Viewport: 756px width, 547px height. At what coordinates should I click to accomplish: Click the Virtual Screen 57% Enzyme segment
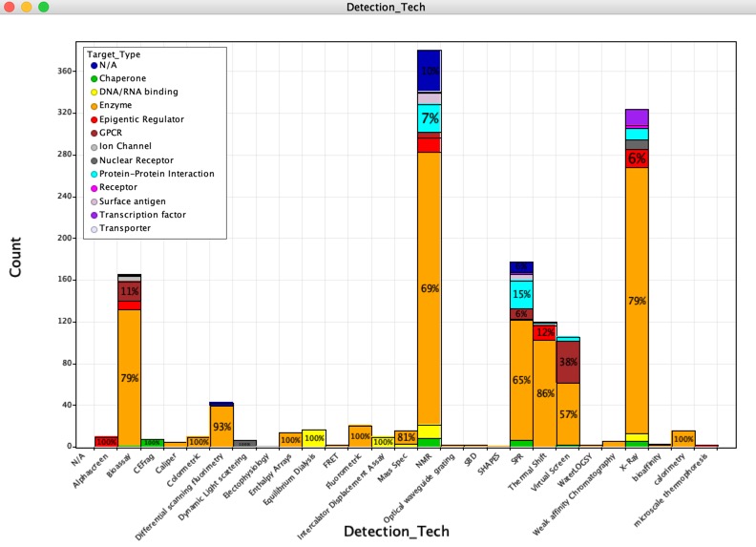pos(568,414)
